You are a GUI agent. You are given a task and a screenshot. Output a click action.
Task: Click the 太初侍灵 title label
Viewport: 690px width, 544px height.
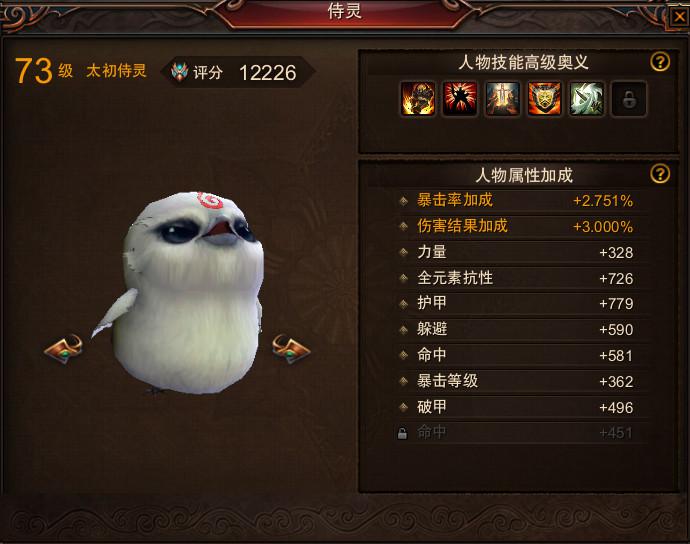pyautogui.click(x=116, y=70)
